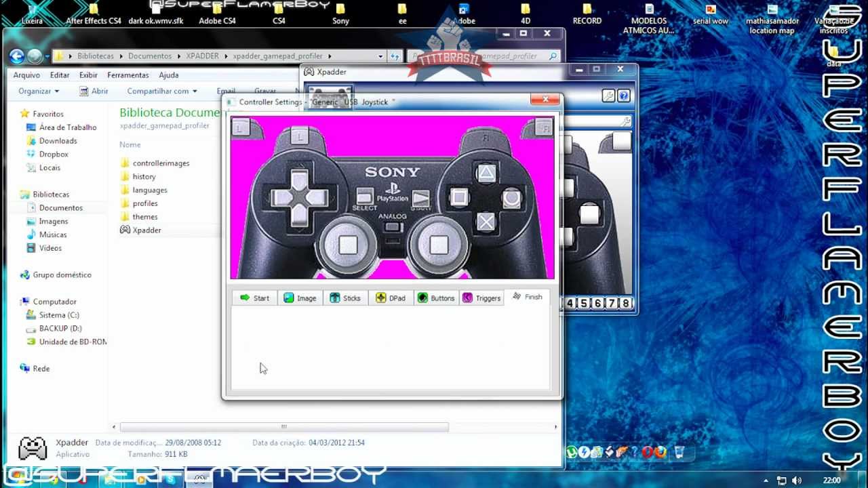This screenshot has height=488, width=868.
Task: Sort by the Nome column header
Action: tap(130, 145)
